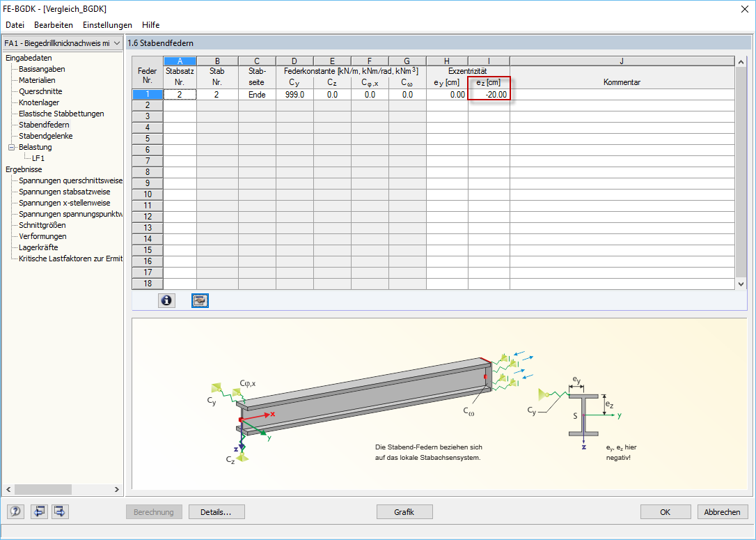756x540 pixels.
Task: Select Materialien in the tree
Action: [37, 80]
